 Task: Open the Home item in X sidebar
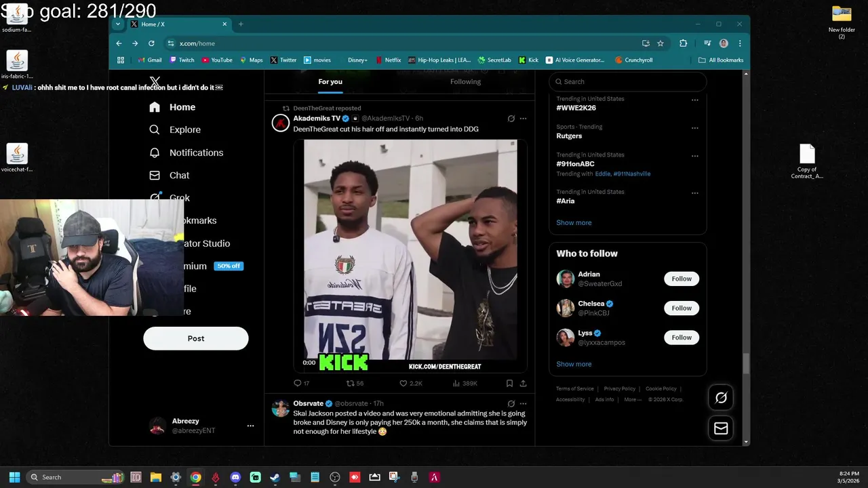tap(173, 107)
